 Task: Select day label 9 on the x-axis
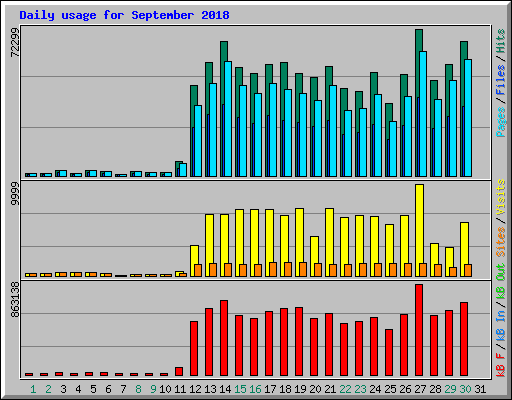[x=153, y=389]
